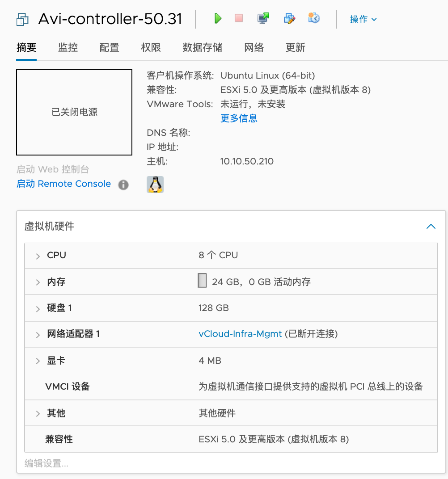448x479 pixels.
Task: Click the 其他硬件 value text
Action: click(x=217, y=413)
